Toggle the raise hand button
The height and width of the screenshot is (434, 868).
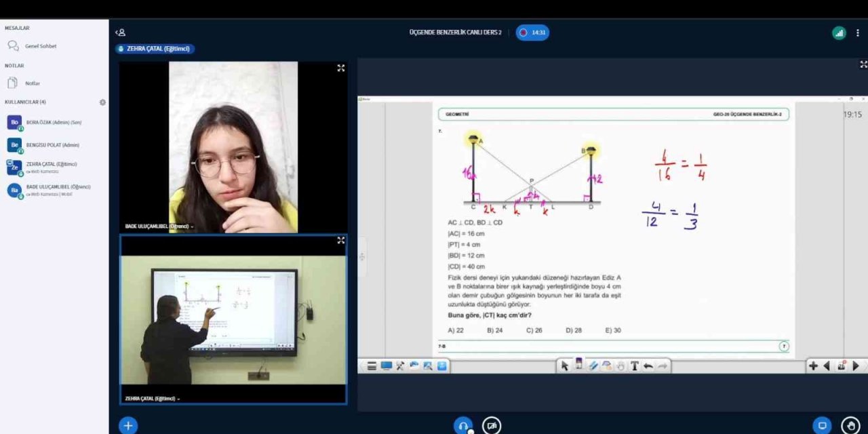pos(850,425)
